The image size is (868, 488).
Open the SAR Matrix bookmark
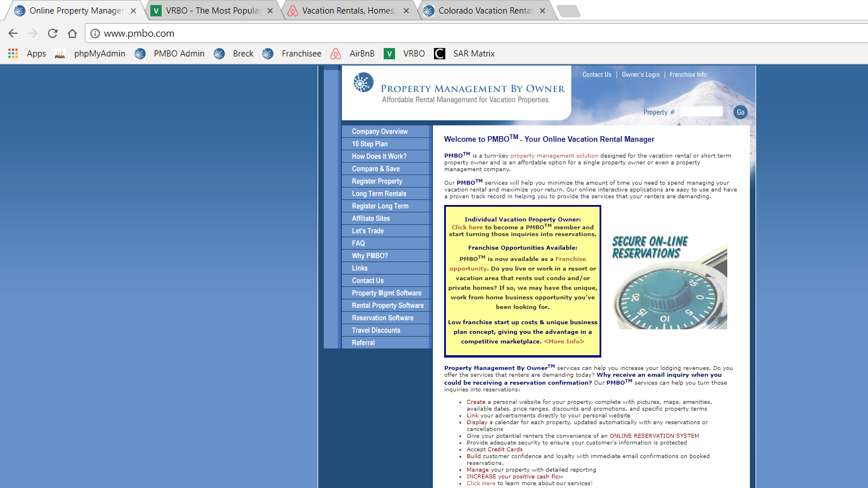pyautogui.click(x=464, y=53)
